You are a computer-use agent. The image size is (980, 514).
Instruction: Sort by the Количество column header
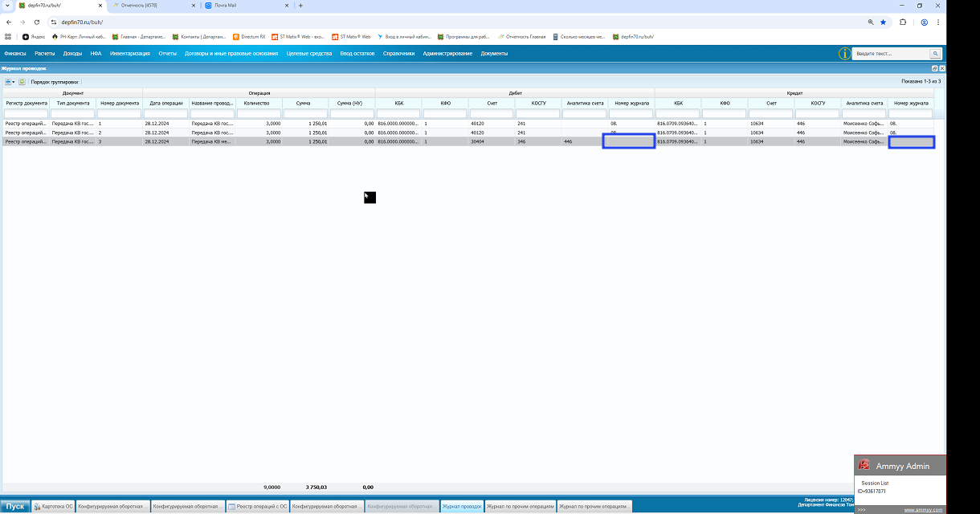tap(259, 103)
